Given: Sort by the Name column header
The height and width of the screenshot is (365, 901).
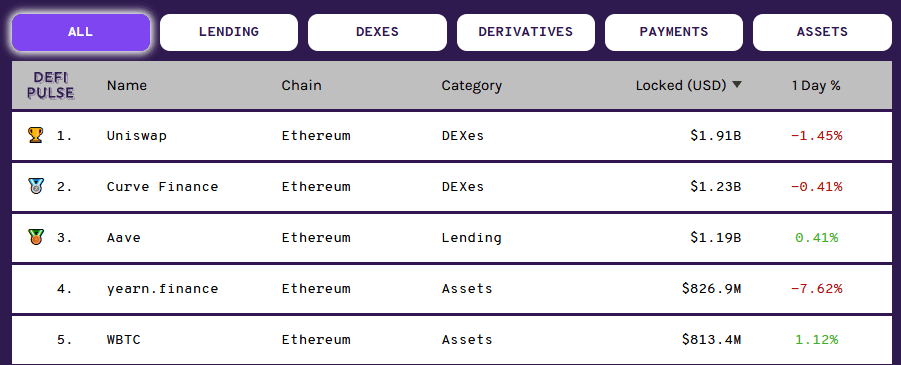Looking at the screenshot, I should (126, 86).
